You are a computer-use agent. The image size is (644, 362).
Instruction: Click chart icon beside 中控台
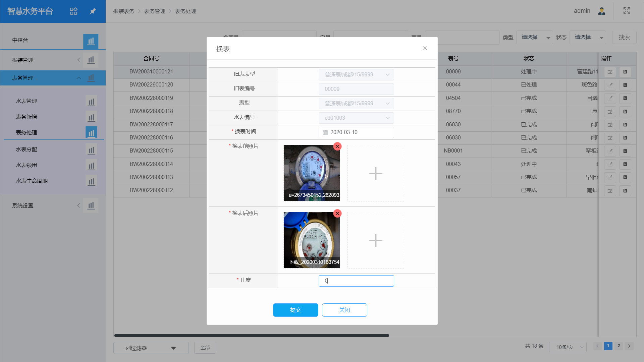pos(91,41)
